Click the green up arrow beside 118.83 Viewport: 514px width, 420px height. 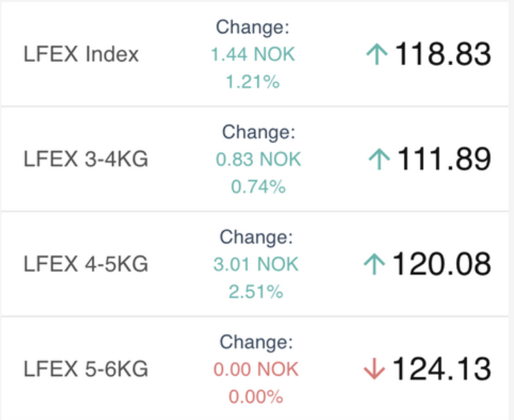coord(377,55)
